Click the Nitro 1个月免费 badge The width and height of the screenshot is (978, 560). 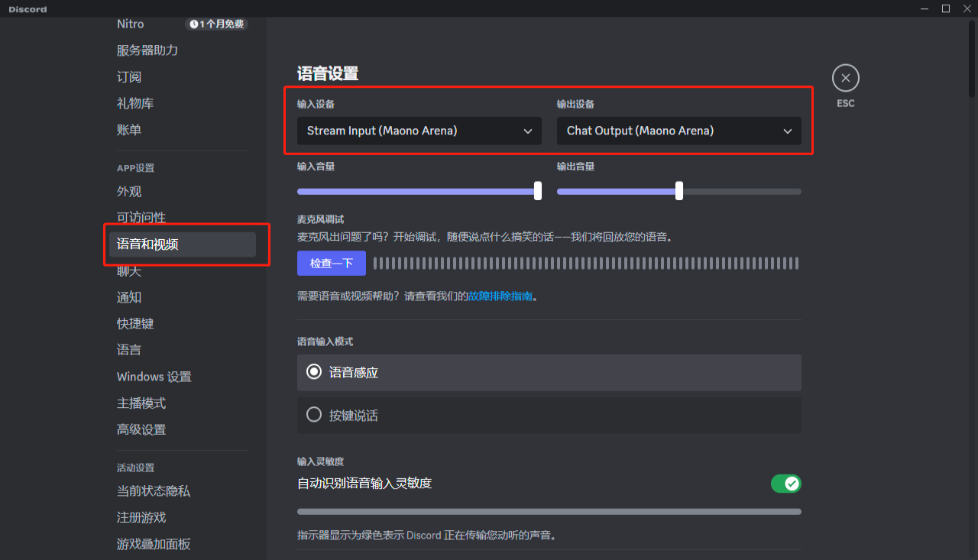pos(216,24)
